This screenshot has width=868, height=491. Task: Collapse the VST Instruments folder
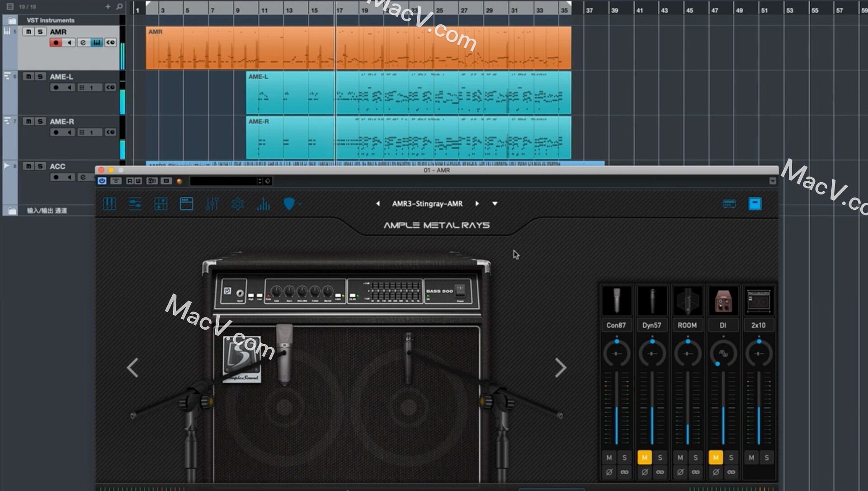[11, 20]
